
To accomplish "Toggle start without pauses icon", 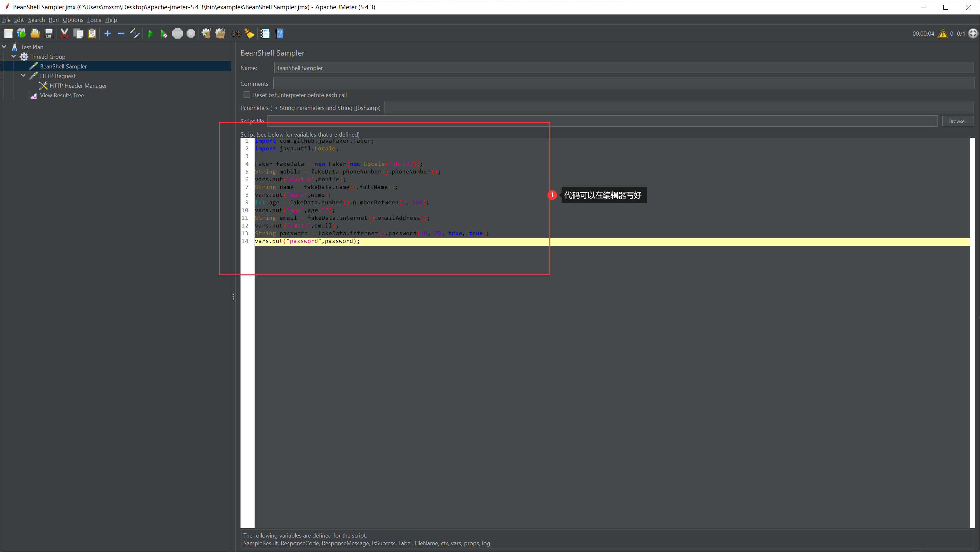I will 163,33.
